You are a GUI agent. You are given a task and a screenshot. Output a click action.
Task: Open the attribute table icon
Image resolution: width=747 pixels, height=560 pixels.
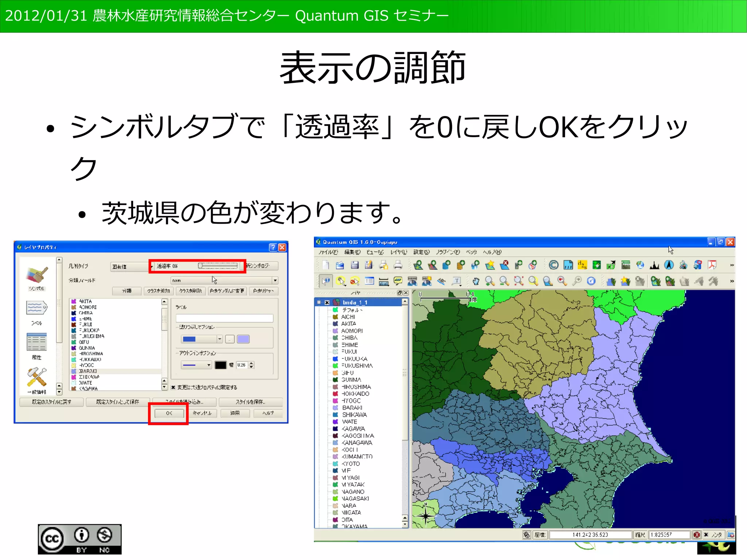click(x=369, y=281)
